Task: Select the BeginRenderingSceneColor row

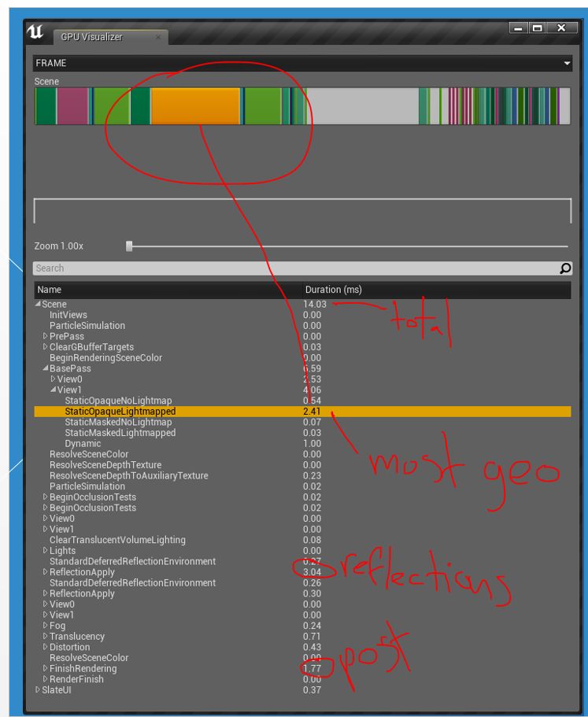Action: [x=303, y=357]
